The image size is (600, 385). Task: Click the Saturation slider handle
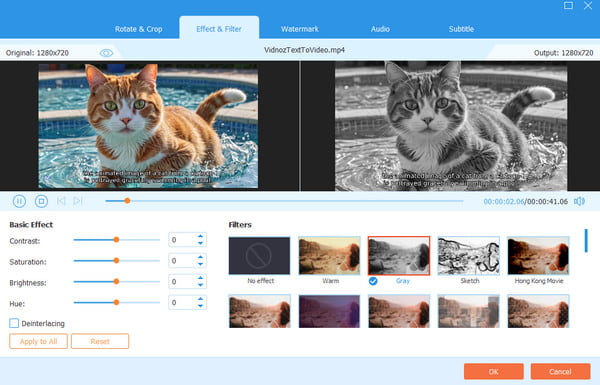click(x=116, y=261)
